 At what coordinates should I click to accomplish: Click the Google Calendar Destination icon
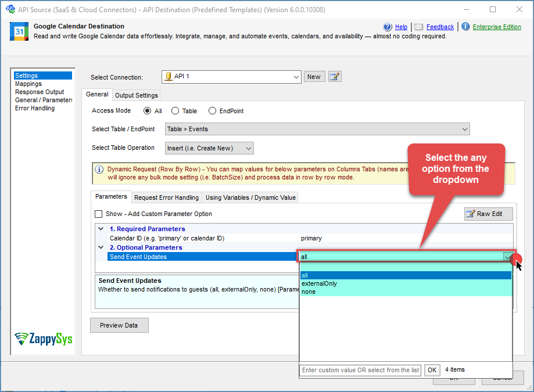point(19,31)
